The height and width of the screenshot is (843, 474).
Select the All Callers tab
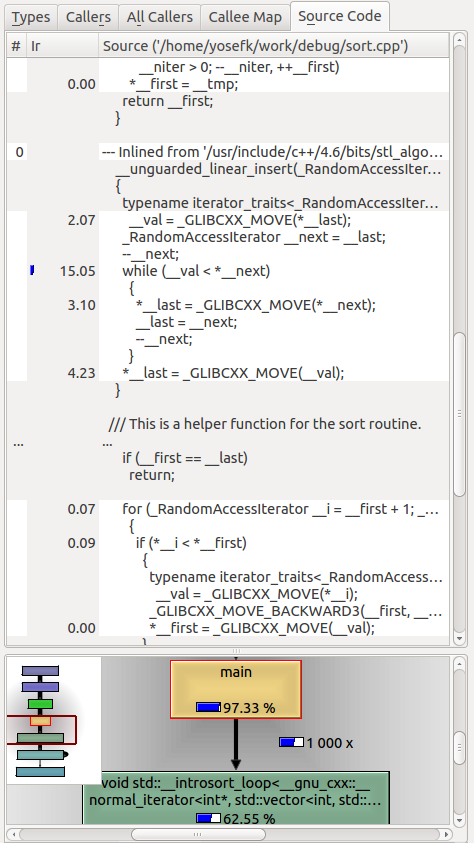coord(159,17)
